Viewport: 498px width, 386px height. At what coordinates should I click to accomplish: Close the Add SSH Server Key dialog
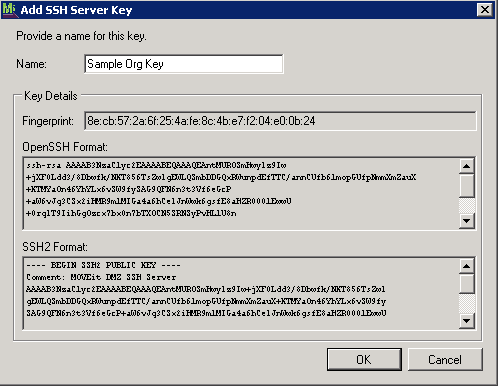coord(485,9)
